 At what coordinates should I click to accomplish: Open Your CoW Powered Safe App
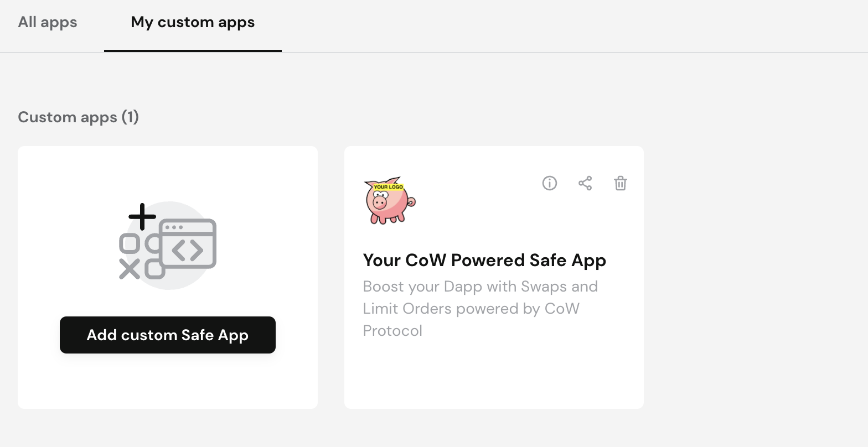(x=484, y=260)
